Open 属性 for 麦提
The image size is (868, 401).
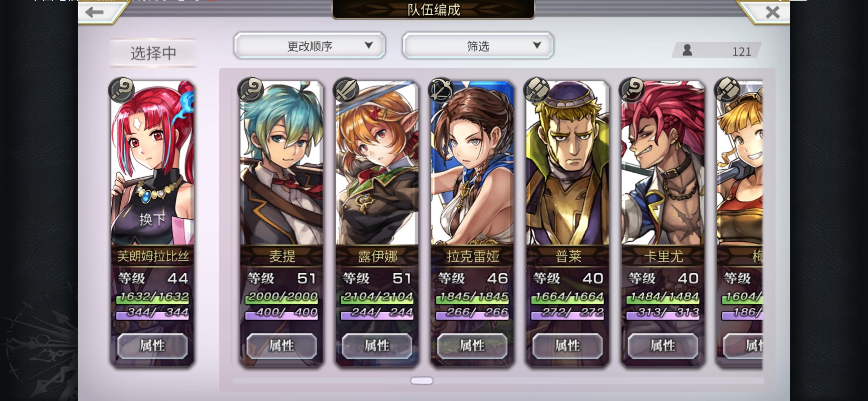282,346
